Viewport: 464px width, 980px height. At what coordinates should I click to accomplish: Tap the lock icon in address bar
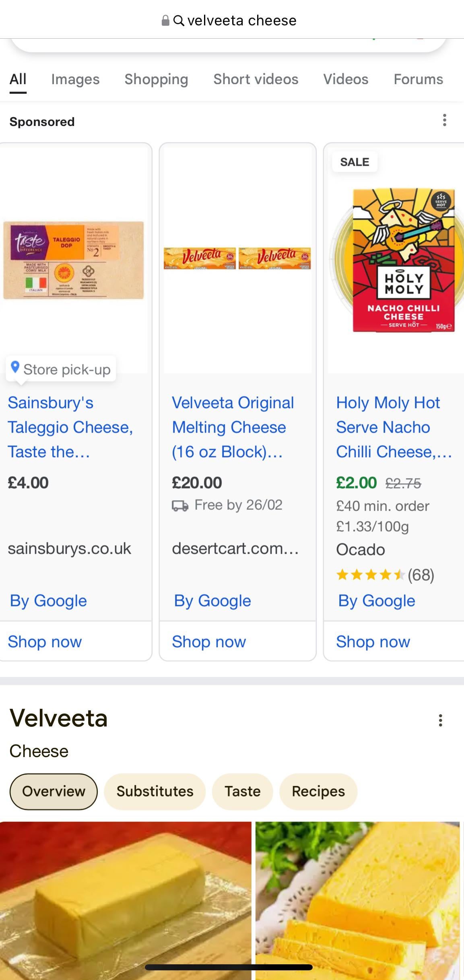[165, 21]
